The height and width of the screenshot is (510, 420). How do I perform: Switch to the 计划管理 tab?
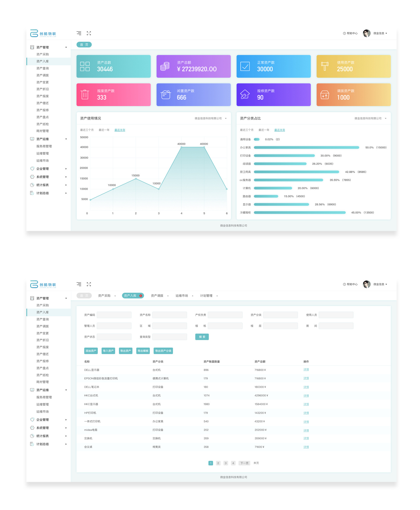206,296
